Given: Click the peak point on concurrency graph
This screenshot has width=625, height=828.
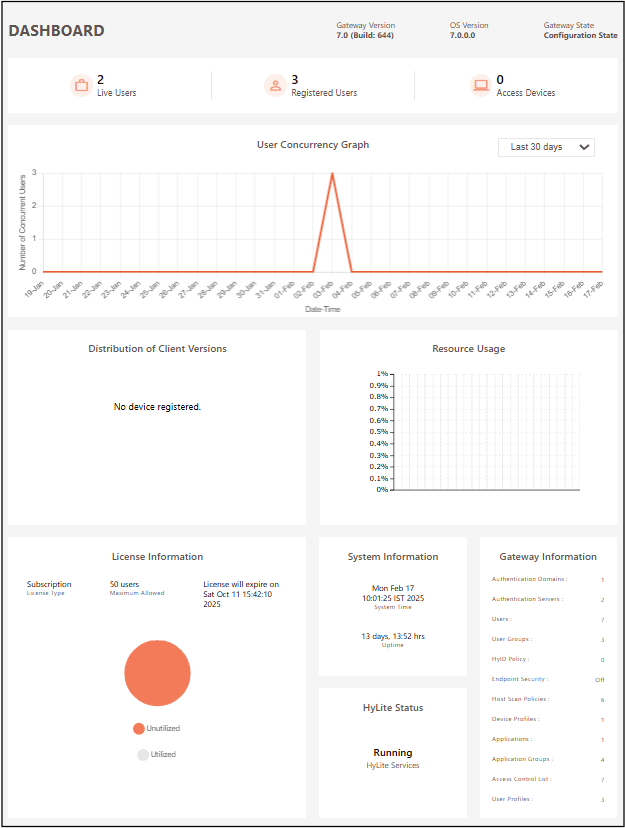Looking at the screenshot, I should (x=332, y=174).
